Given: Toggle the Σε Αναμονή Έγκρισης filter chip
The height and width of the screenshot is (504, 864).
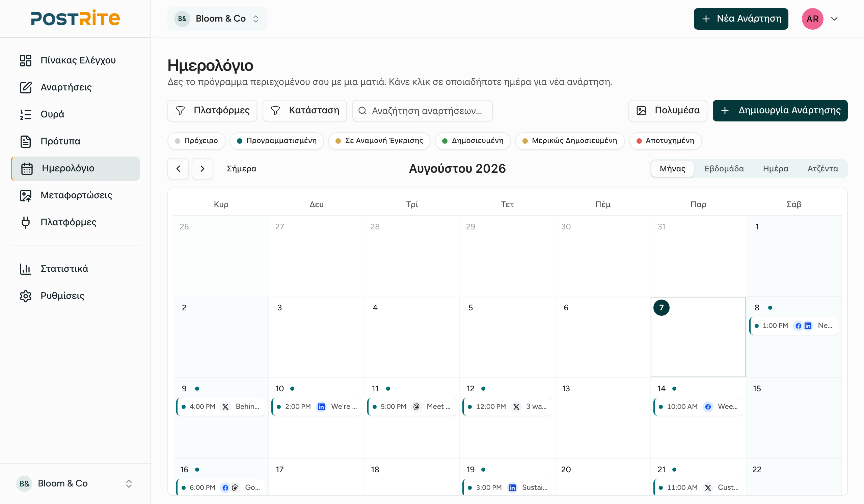Looking at the screenshot, I should click(379, 141).
